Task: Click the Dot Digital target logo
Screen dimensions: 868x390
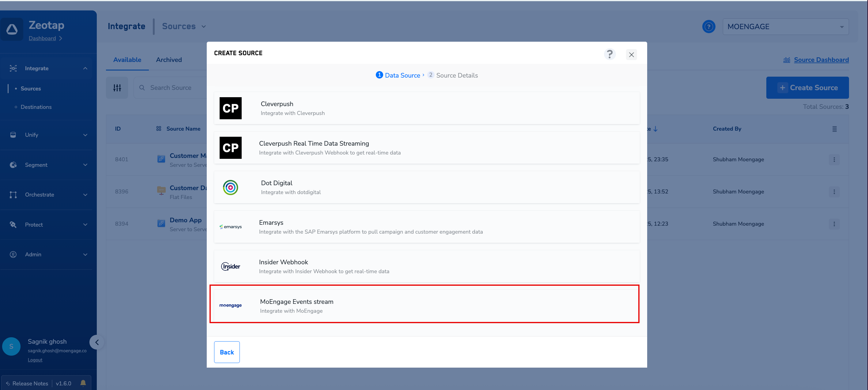Action: 231,188
